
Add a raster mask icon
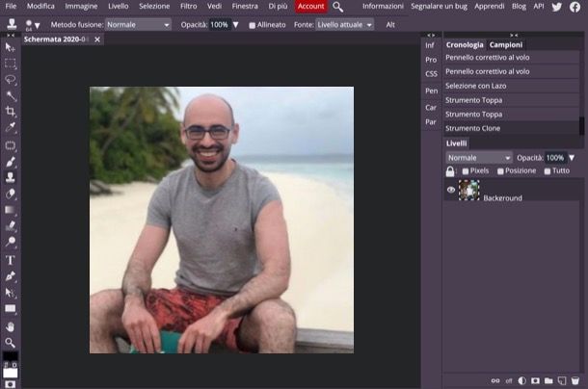(535, 380)
